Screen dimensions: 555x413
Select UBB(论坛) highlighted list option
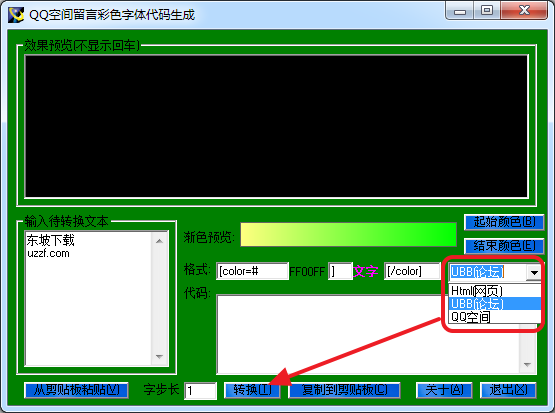(494, 304)
